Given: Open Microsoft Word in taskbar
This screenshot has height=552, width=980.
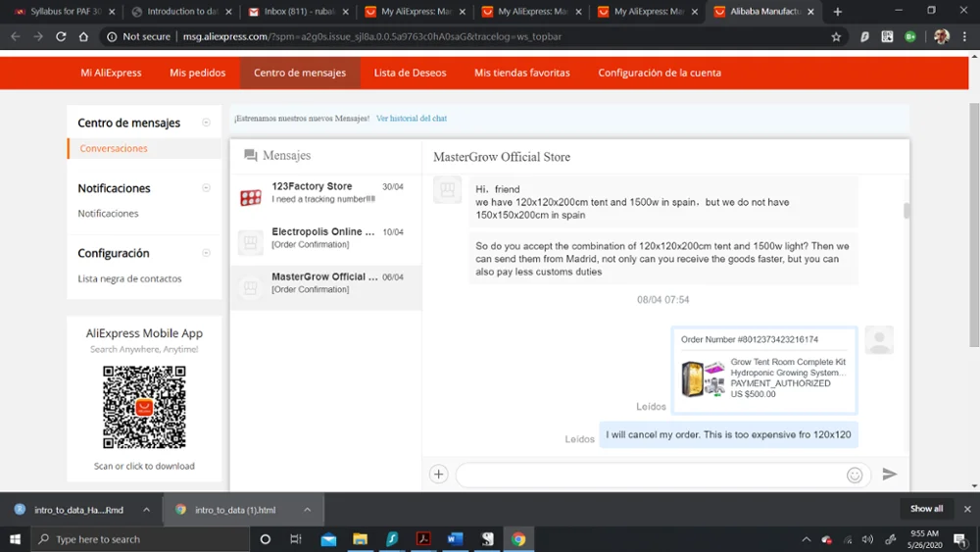Looking at the screenshot, I should (455, 539).
